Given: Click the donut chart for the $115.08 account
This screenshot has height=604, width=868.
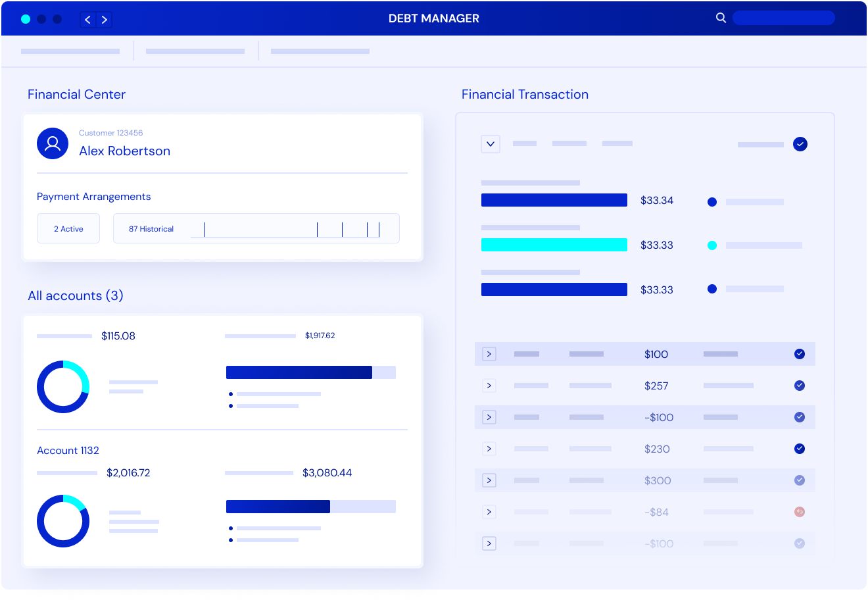Looking at the screenshot, I should 63,386.
